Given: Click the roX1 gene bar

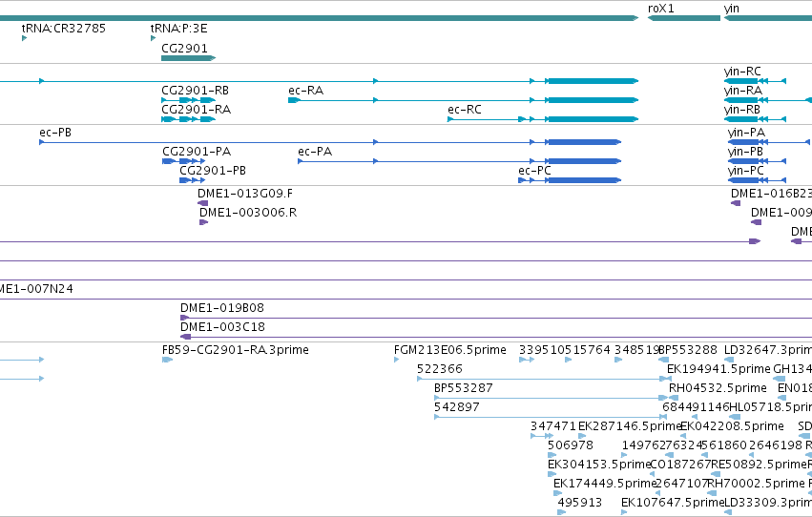Looking at the screenshot, I should click(x=683, y=18).
